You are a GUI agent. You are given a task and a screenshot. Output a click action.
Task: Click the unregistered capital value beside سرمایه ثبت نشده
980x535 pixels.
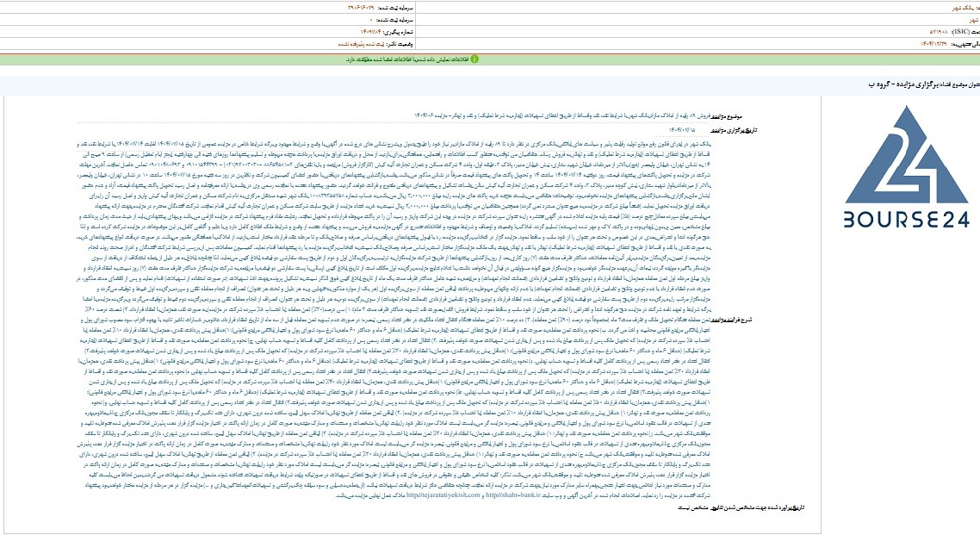[x=372, y=19]
